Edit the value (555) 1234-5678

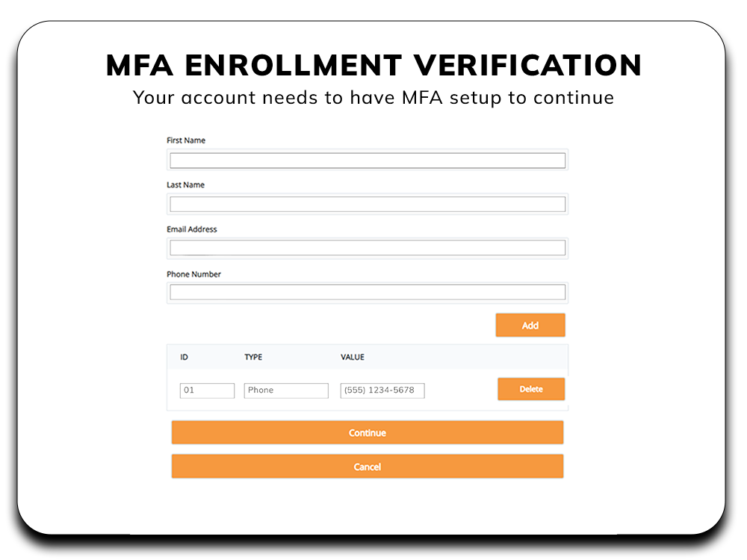click(x=382, y=391)
